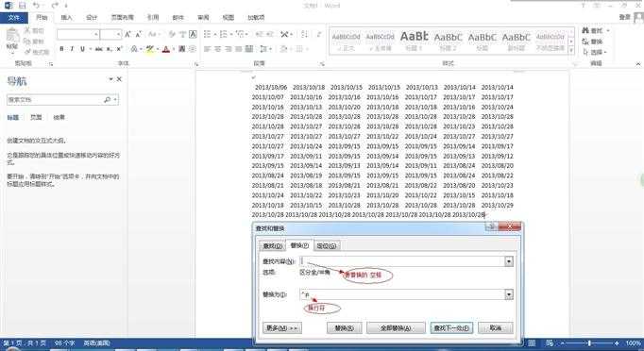Screen dimensions: 644x351
Task: Click the Replace icon in editing group
Action: 585,42
